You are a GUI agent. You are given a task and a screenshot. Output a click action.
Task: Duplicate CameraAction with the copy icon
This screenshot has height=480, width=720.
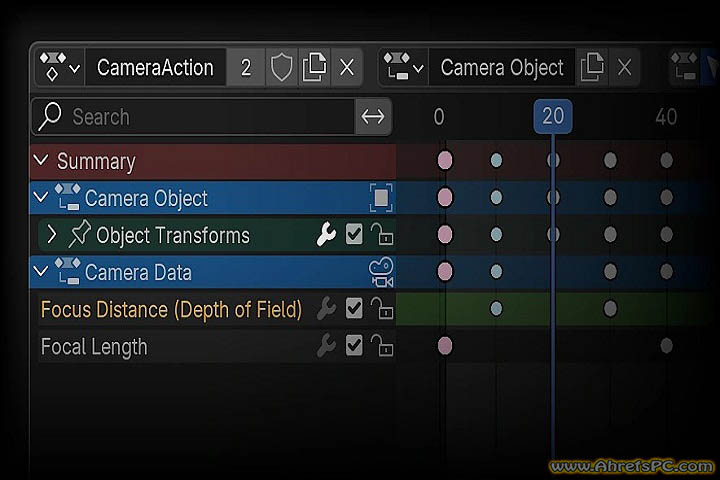click(x=315, y=68)
